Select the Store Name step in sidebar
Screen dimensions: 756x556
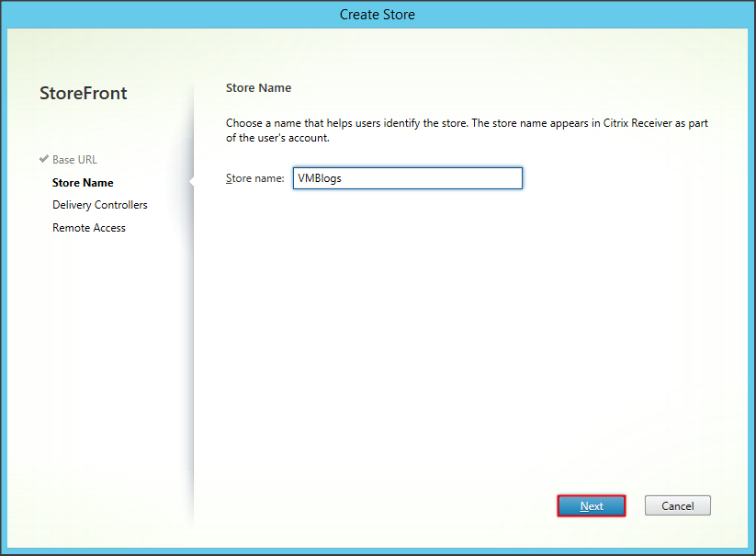[83, 183]
